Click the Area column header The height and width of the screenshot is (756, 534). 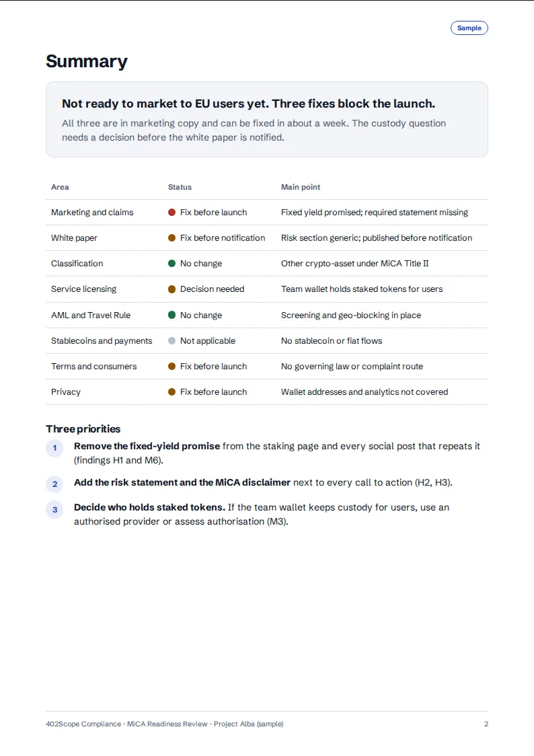click(x=60, y=187)
